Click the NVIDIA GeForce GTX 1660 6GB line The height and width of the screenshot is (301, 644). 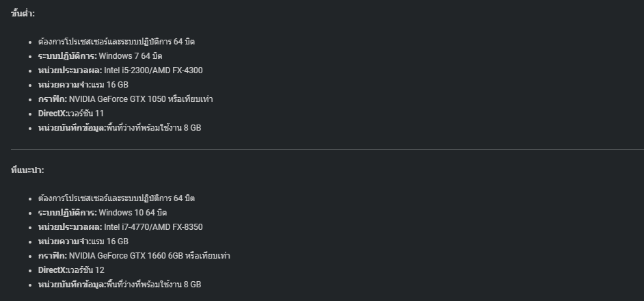click(x=134, y=256)
